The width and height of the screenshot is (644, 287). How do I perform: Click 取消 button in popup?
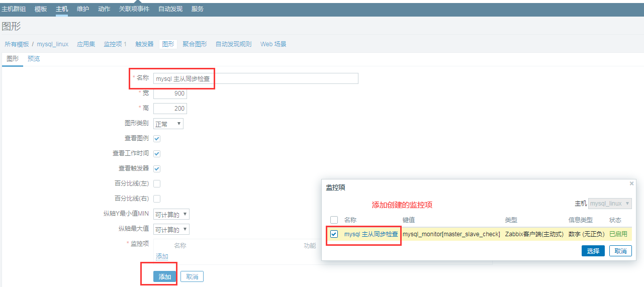[x=620, y=251]
